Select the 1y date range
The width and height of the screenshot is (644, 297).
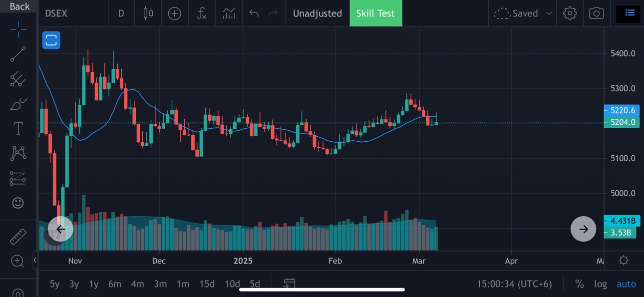tap(93, 284)
